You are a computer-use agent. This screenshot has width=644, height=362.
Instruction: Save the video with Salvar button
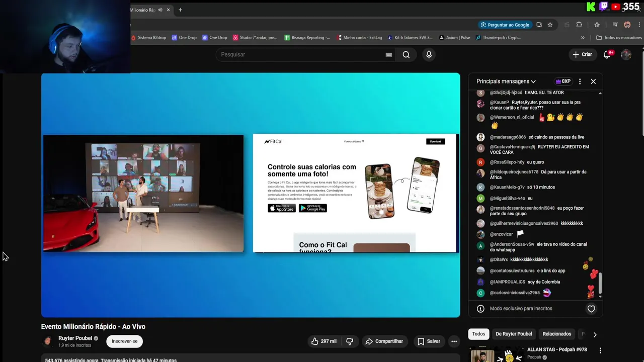click(x=429, y=341)
